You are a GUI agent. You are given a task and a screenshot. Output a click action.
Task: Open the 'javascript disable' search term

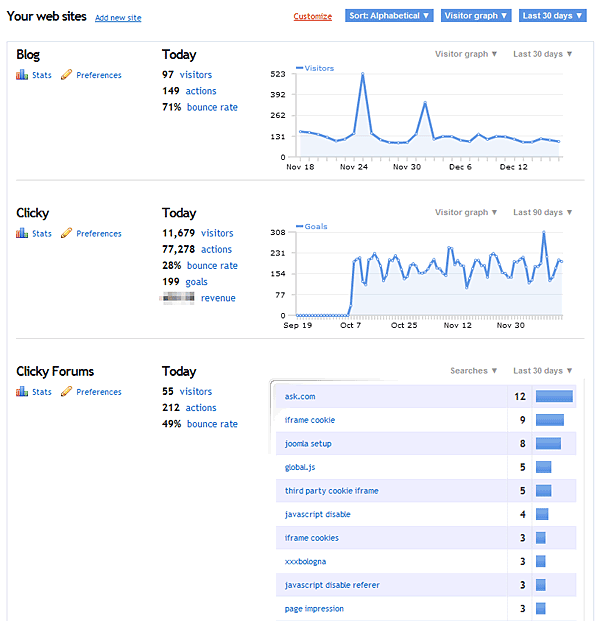[x=318, y=514]
